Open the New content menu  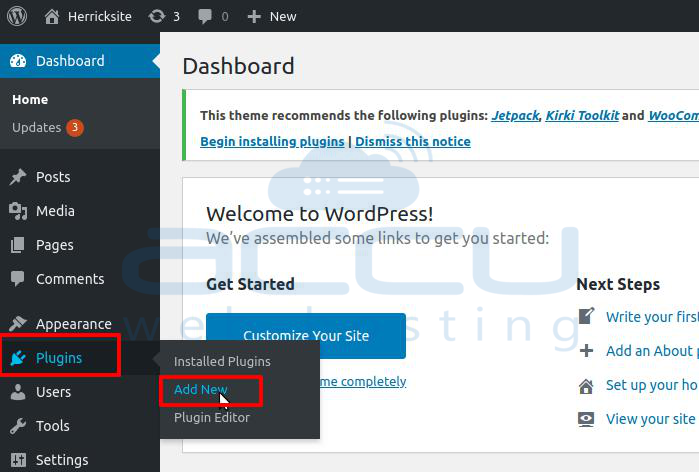coord(283,16)
